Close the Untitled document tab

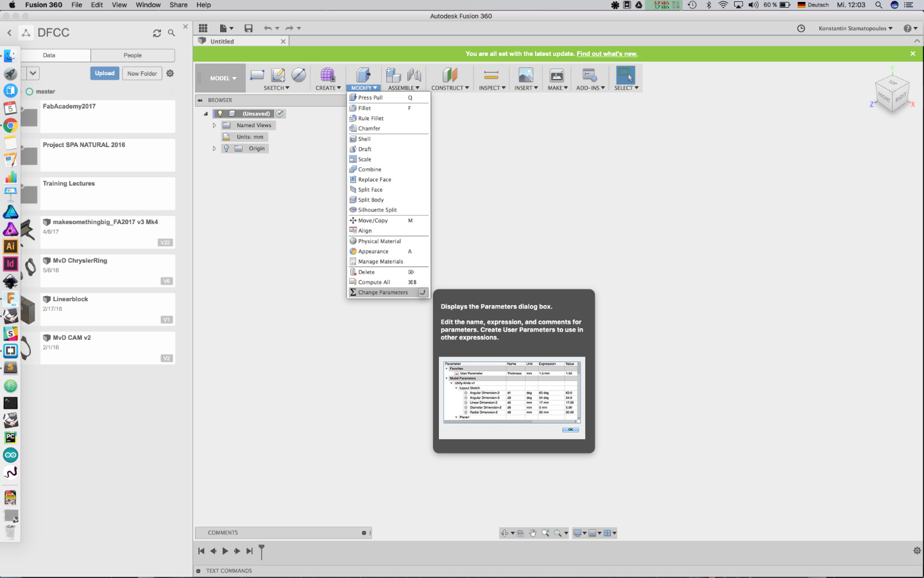[x=283, y=41]
